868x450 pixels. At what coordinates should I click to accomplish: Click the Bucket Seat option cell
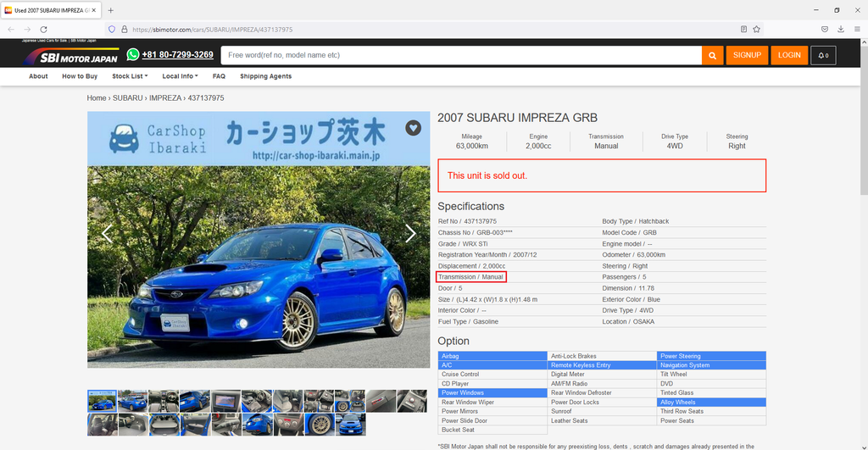(x=492, y=430)
